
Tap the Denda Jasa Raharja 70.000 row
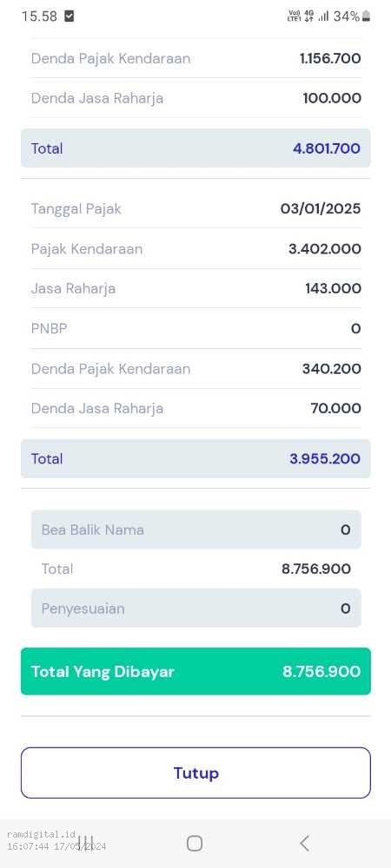195,409
